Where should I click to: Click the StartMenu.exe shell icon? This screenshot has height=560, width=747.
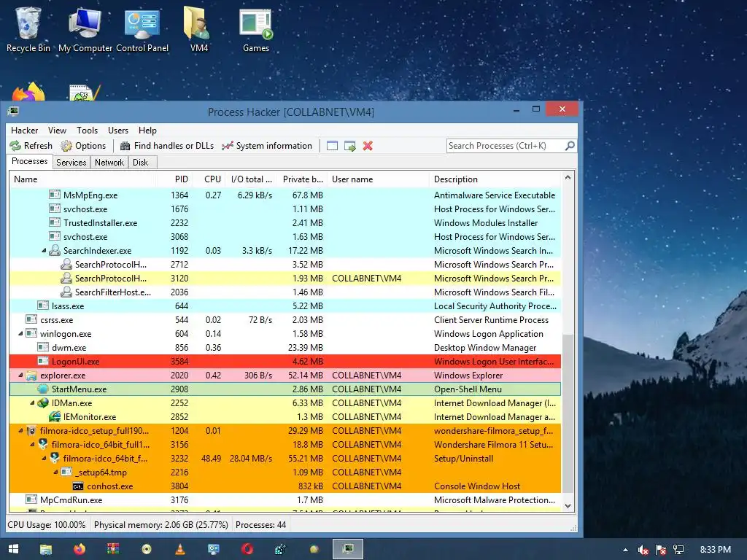43,389
